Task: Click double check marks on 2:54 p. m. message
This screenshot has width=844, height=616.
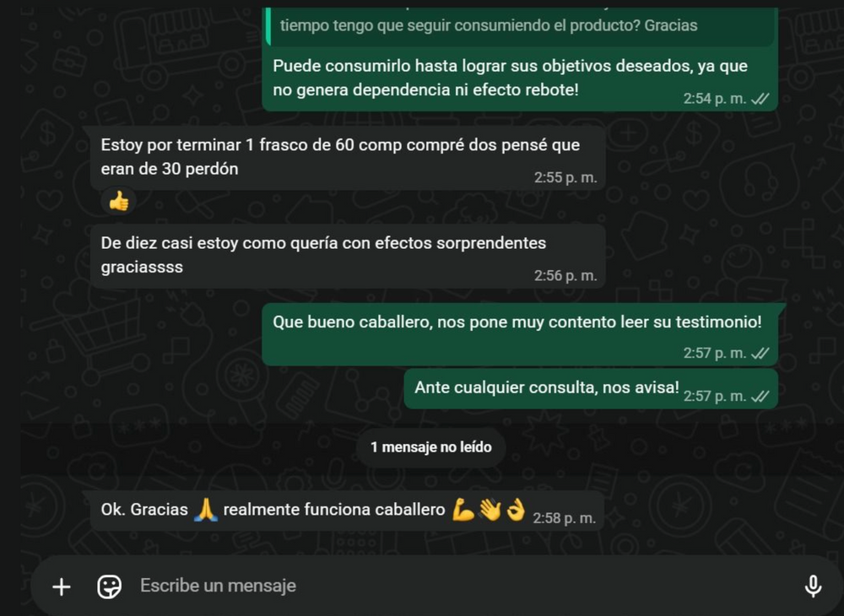Action: [x=760, y=99]
